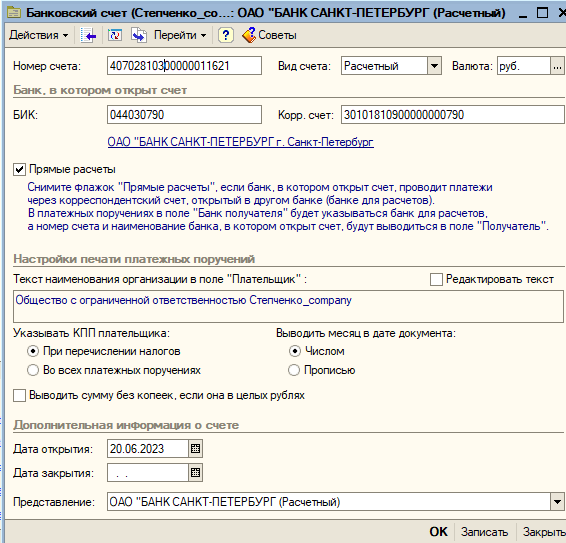This screenshot has width=566, height=543.
Task: Click the window icon in title bar
Action: pyautogui.click(x=14, y=13)
